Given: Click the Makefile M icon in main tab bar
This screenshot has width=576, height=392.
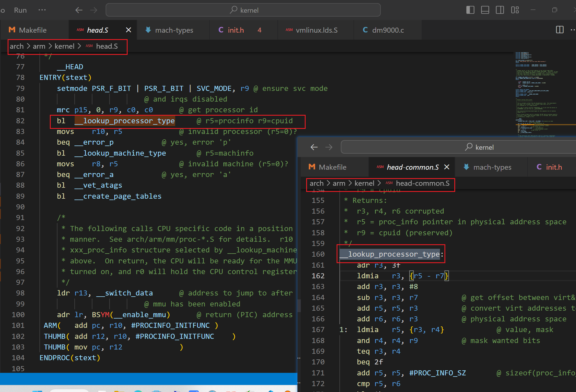Looking at the screenshot, I should [12, 30].
